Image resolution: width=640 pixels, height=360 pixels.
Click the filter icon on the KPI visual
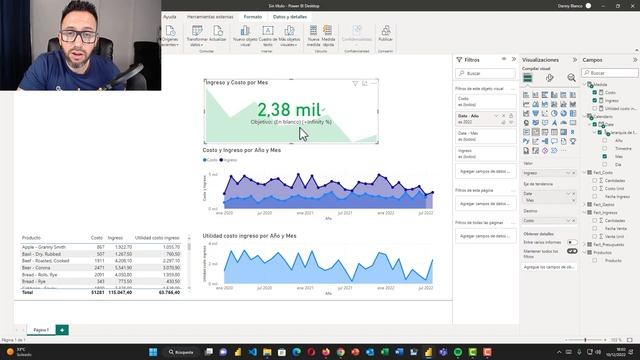pyautogui.click(x=355, y=83)
